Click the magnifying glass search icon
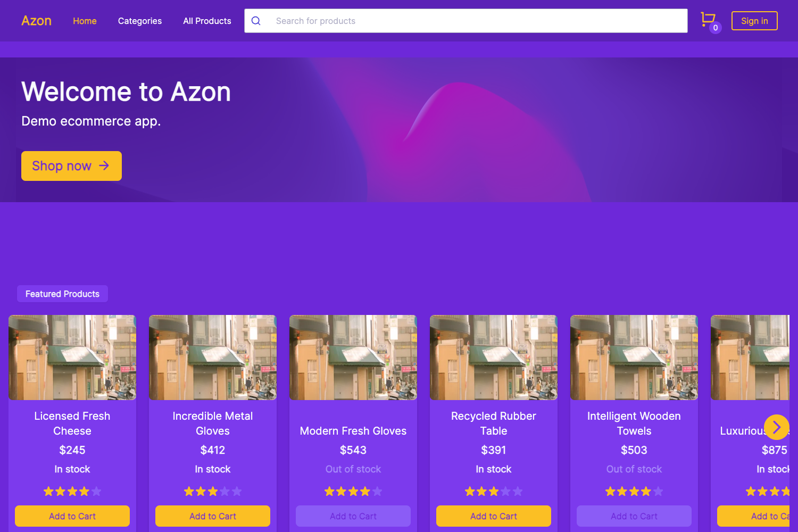The height and width of the screenshot is (532, 798). (256, 21)
